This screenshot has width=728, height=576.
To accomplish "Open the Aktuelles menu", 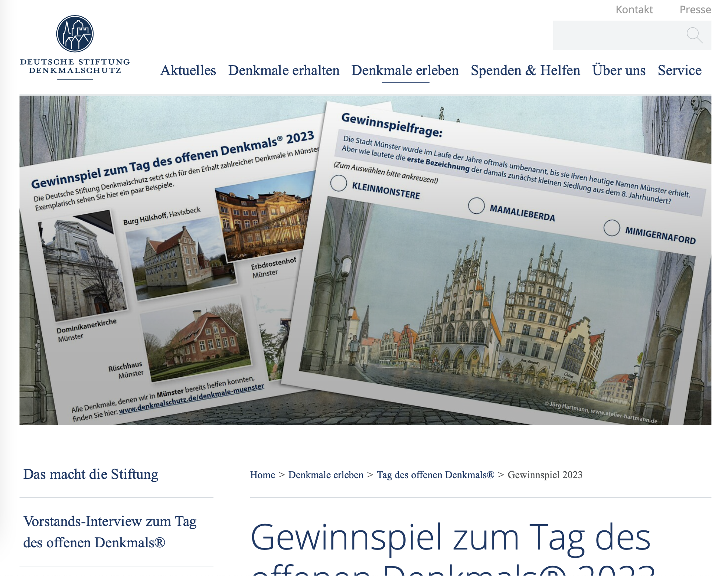I will [188, 70].
